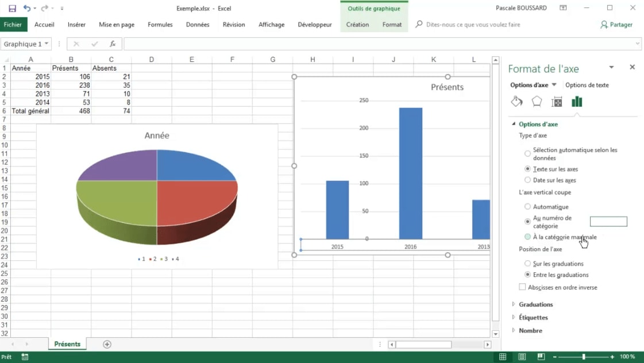Click the 100 % zoom level

[627, 357]
